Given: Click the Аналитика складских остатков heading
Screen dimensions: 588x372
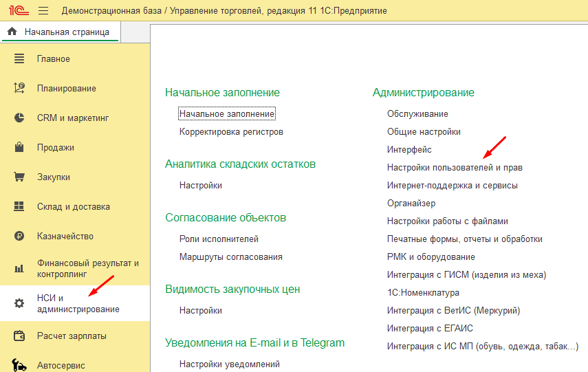Looking at the screenshot, I should (241, 164).
